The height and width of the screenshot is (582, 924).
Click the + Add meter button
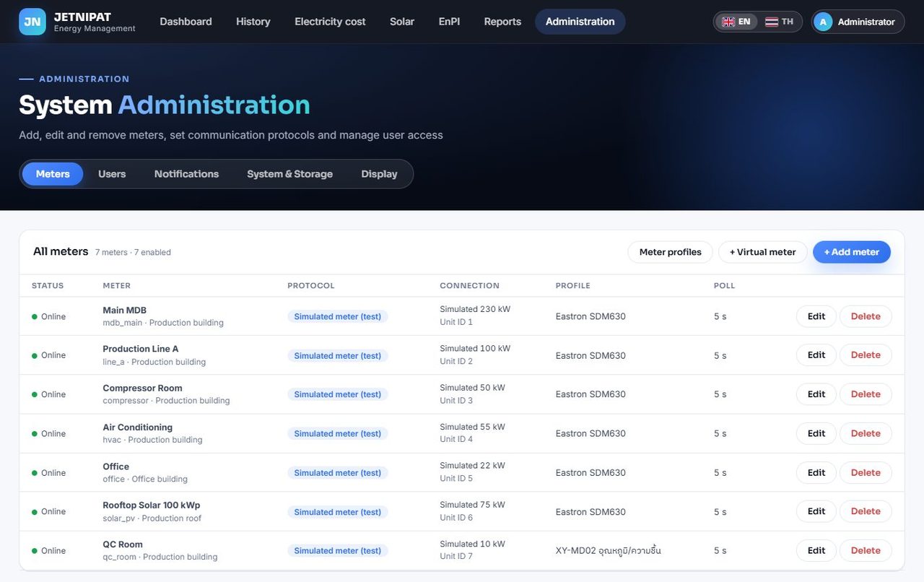click(852, 252)
